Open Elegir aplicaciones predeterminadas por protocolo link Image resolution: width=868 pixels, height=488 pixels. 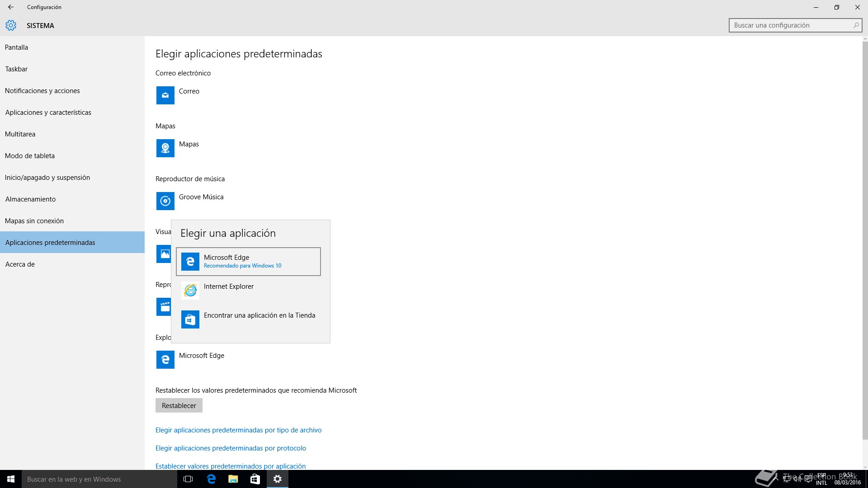click(231, 448)
